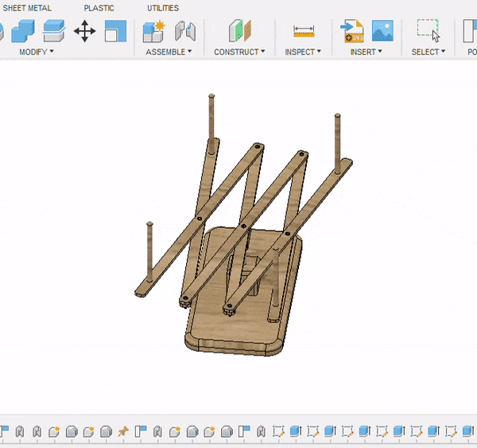Open the ASSEMBLE dropdown menu
477x448 pixels.
(x=169, y=52)
